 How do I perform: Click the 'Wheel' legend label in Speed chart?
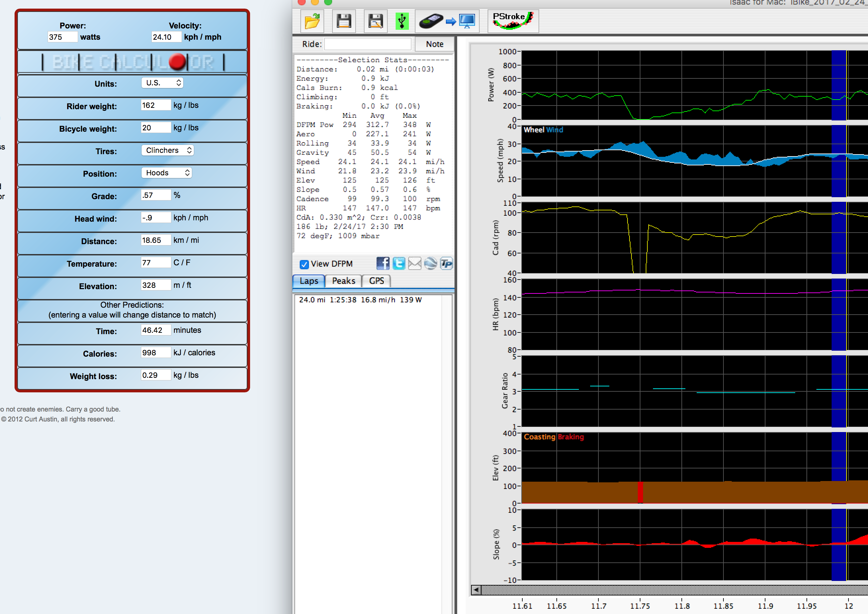point(534,130)
